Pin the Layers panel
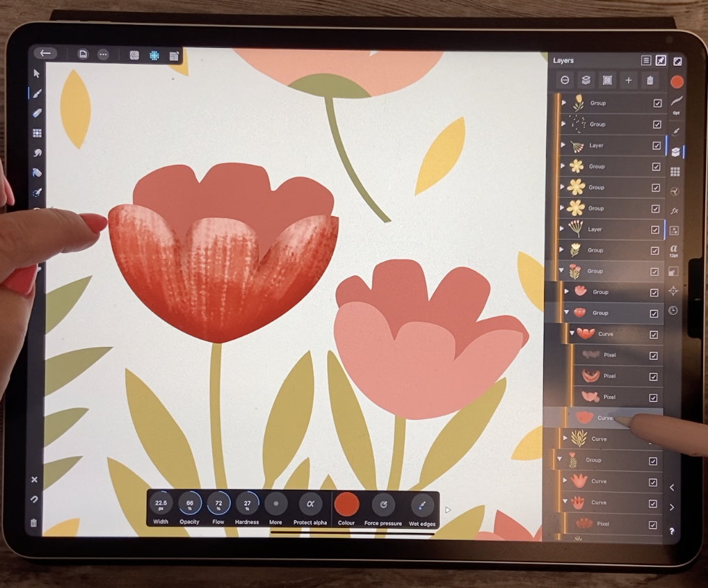The image size is (708, 588). [x=661, y=60]
